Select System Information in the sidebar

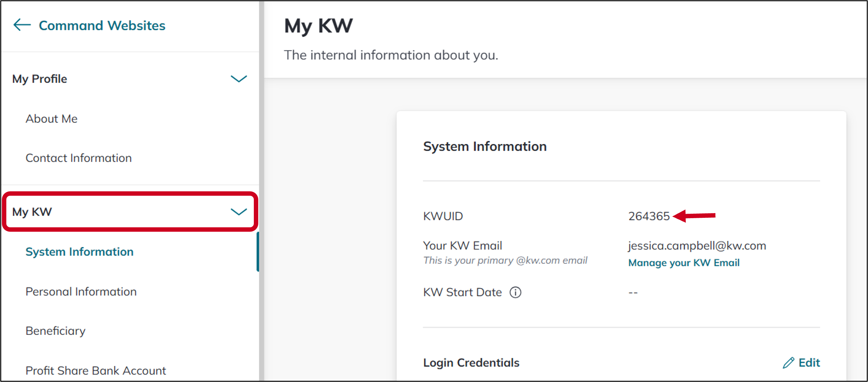80,252
